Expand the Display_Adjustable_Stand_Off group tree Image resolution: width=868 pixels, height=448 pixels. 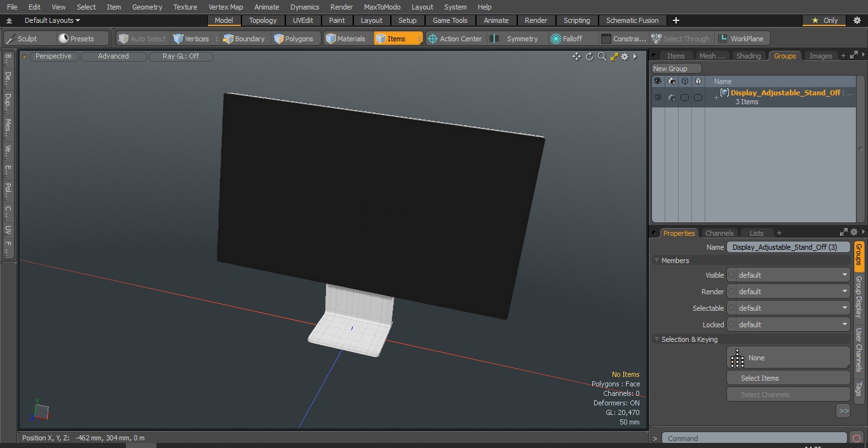pos(716,98)
